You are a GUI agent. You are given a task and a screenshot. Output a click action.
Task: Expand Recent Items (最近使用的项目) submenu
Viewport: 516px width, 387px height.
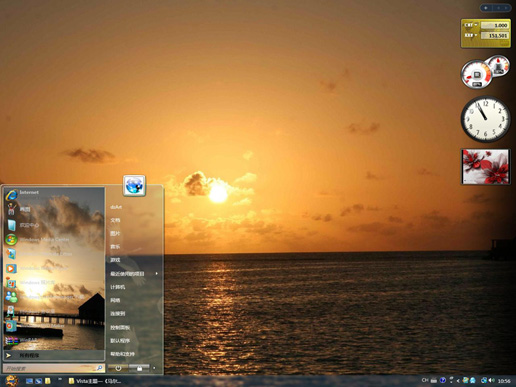tap(134, 274)
